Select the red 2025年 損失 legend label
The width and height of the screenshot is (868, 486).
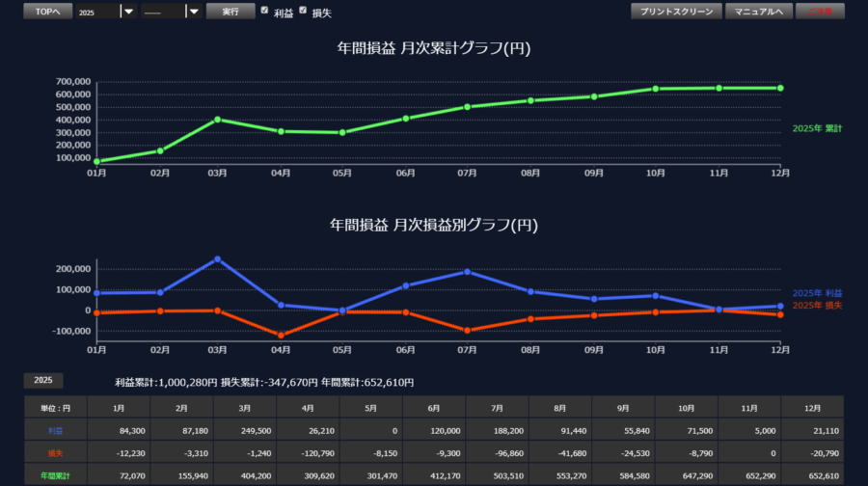[x=816, y=306]
